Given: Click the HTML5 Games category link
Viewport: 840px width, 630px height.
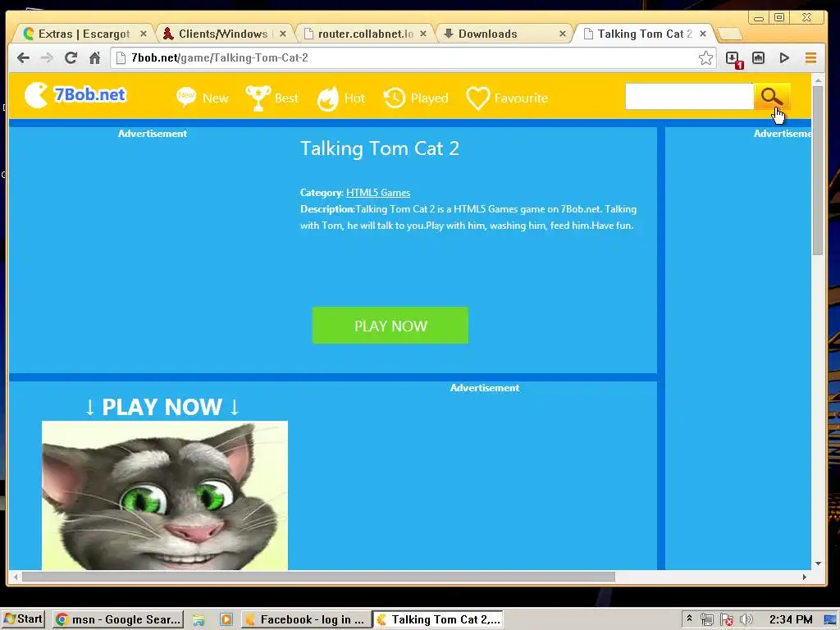Looking at the screenshot, I should [378, 193].
